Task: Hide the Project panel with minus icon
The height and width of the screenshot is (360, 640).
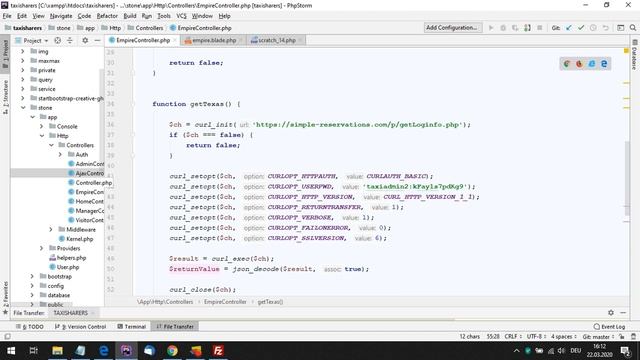Action: [x=97, y=40]
